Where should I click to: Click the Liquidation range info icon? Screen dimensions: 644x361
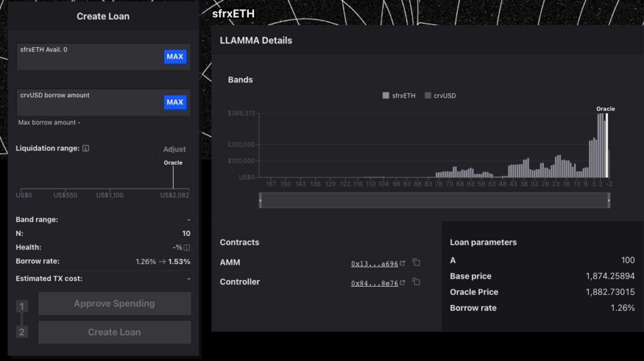coord(86,149)
